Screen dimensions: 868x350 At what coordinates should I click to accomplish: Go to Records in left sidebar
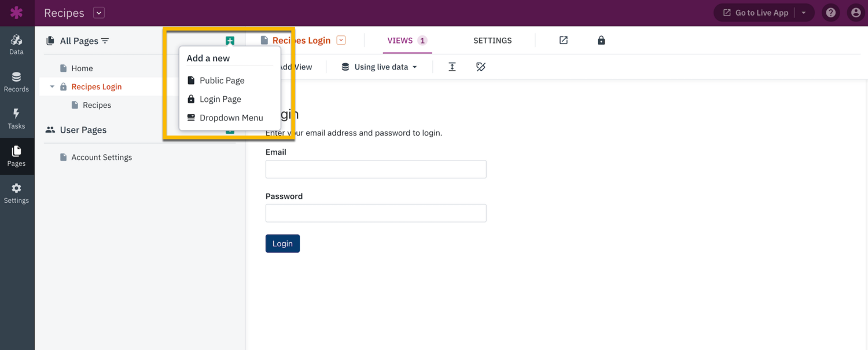point(16,82)
